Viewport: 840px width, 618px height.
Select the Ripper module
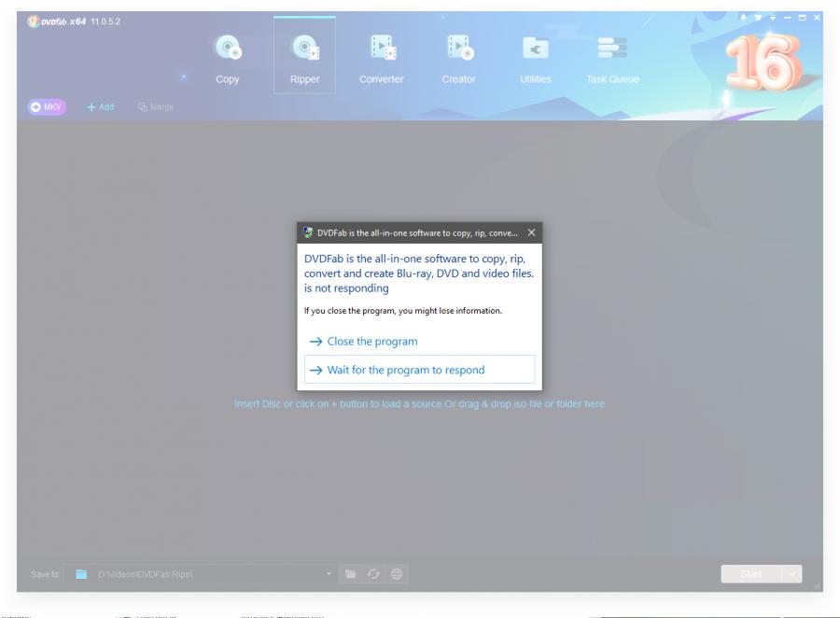304,55
